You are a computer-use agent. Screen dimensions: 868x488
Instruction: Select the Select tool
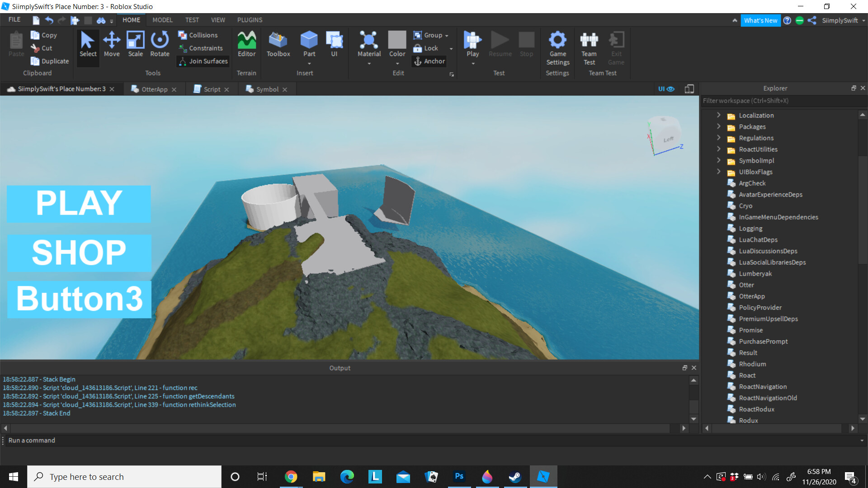click(88, 44)
